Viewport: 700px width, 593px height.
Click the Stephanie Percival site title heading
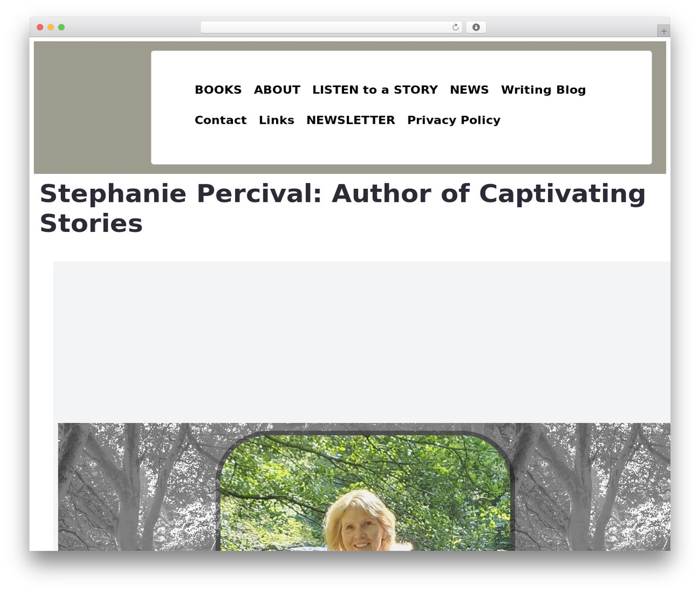[342, 208]
